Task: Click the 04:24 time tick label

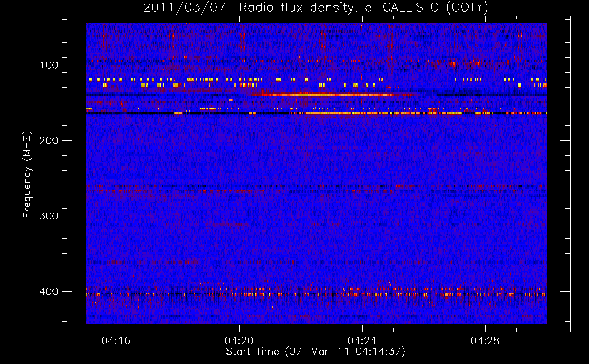Action: pos(362,341)
